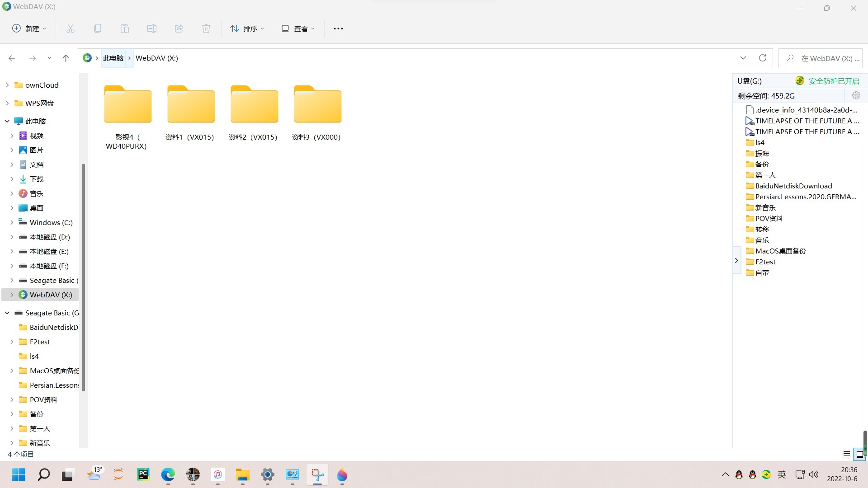The image size is (868, 488).
Task: Click the Cut scissors icon in toolbar
Action: pyautogui.click(x=70, y=28)
